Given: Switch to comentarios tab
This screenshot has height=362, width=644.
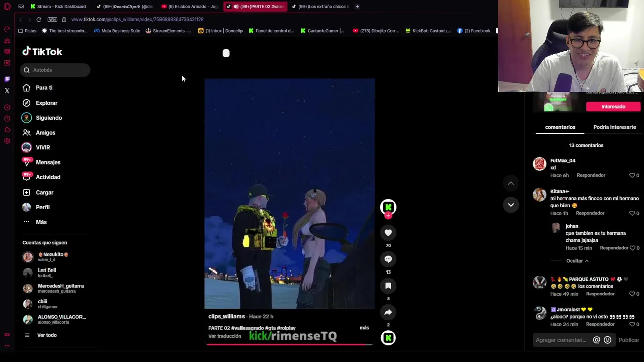Looking at the screenshot, I should pyautogui.click(x=560, y=127).
